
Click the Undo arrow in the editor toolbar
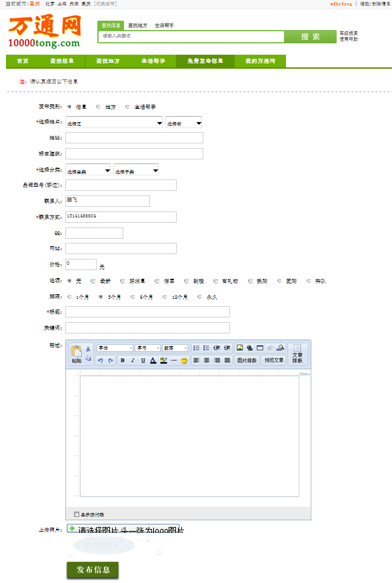[100, 360]
